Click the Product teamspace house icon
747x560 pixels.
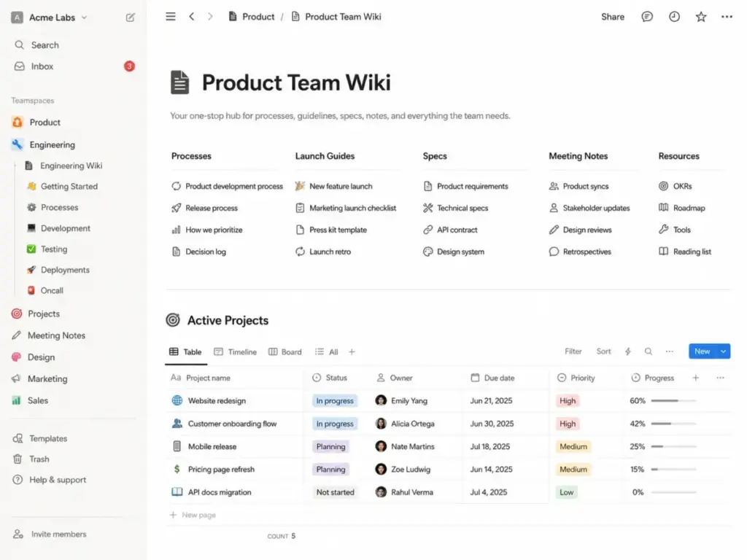[x=18, y=122]
